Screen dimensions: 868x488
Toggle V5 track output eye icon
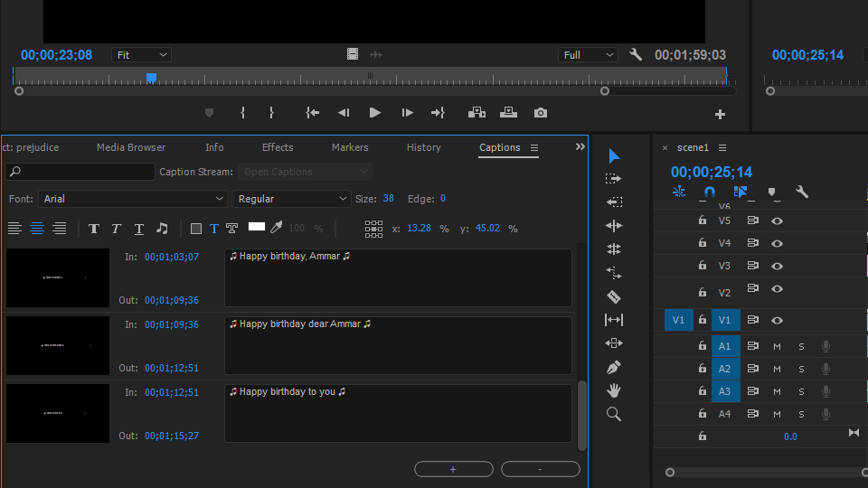(x=777, y=221)
